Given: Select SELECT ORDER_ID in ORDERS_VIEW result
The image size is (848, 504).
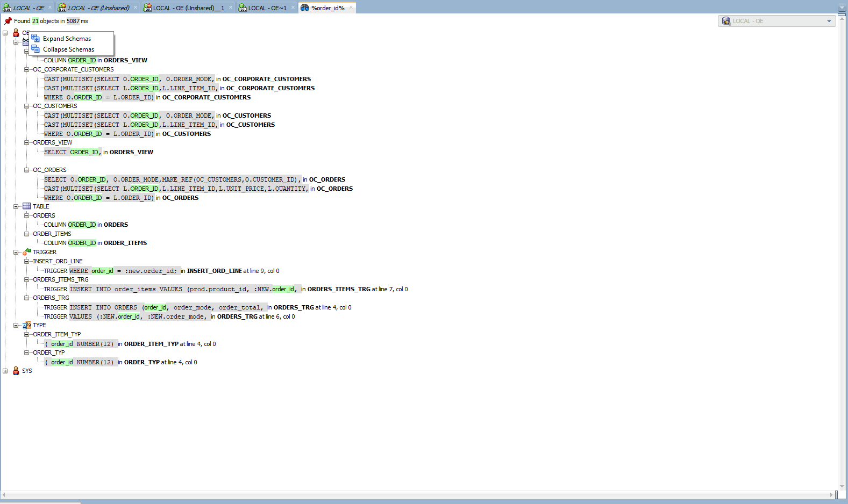Looking at the screenshot, I should pos(98,152).
